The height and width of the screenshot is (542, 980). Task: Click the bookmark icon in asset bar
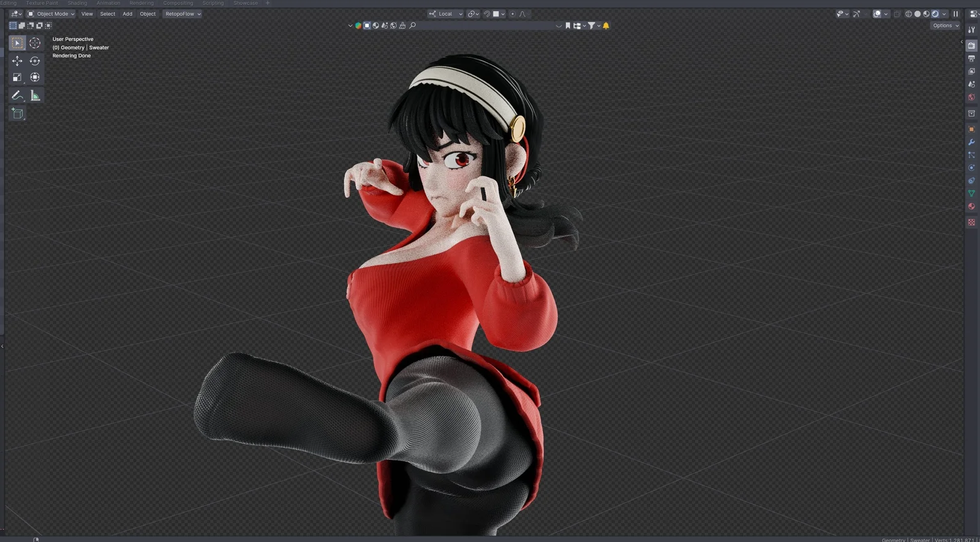[x=568, y=26]
